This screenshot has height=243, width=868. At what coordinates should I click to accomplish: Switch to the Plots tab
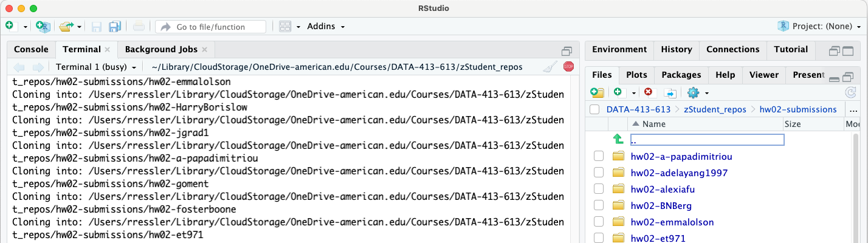(636, 75)
